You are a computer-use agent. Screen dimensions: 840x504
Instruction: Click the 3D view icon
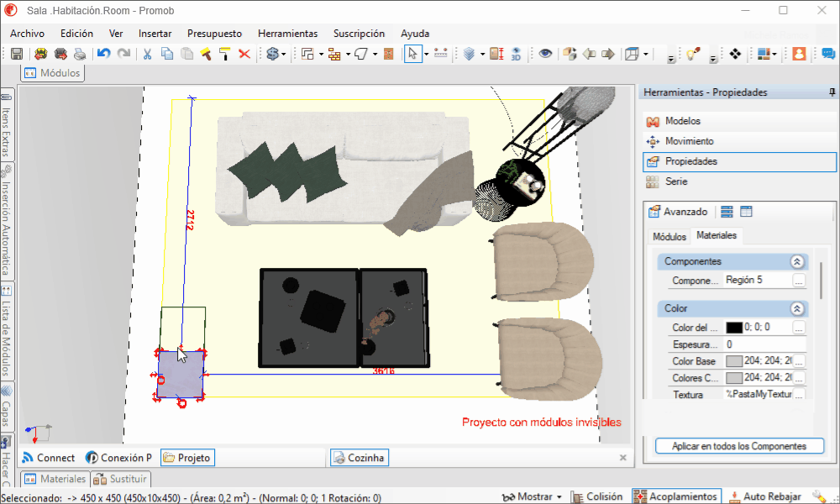(x=516, y=54)
